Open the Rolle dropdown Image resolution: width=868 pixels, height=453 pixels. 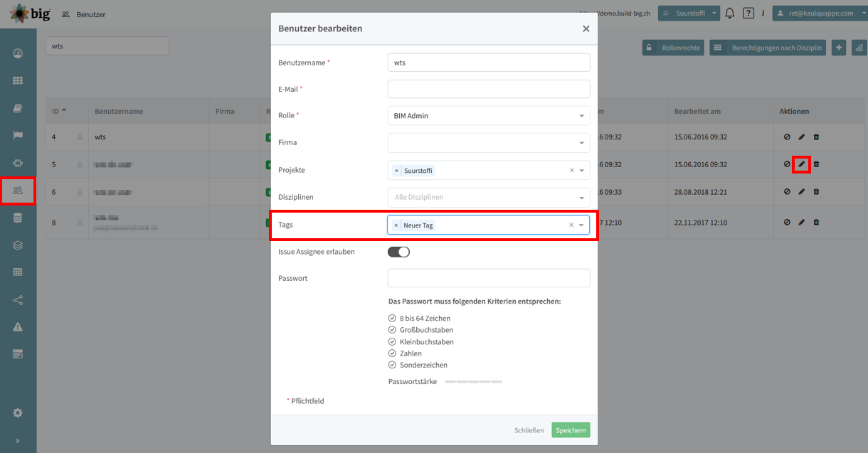click(489, 115)
